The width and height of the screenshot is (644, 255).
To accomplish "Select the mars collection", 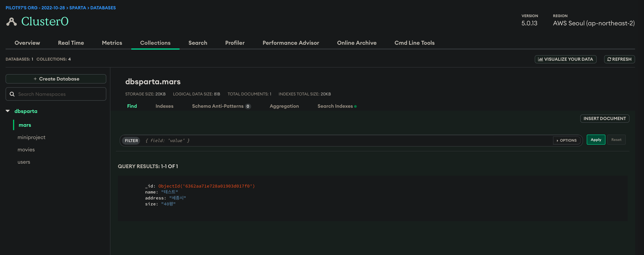I will (25, 125).
